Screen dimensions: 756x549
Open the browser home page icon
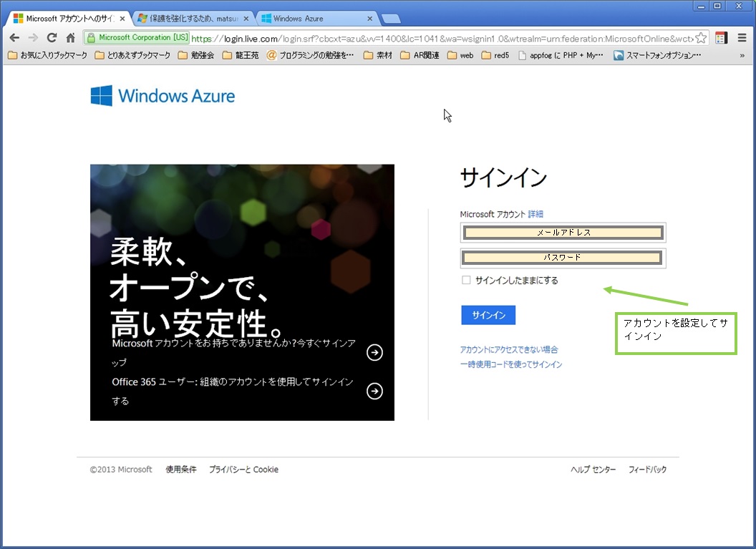click(x=70, y=38)
